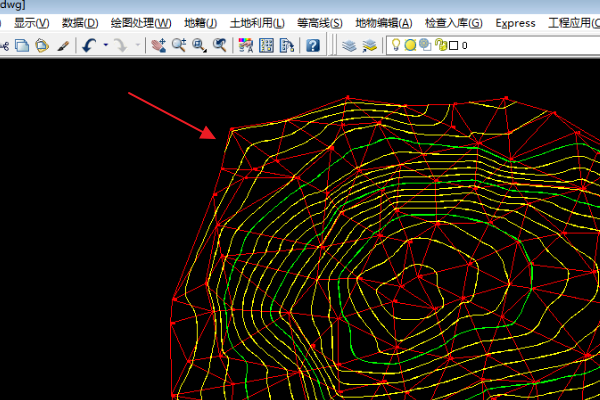Screen dimensions: 600x400
Task: Select the Zoom window tool
Action: coord(199,45)
